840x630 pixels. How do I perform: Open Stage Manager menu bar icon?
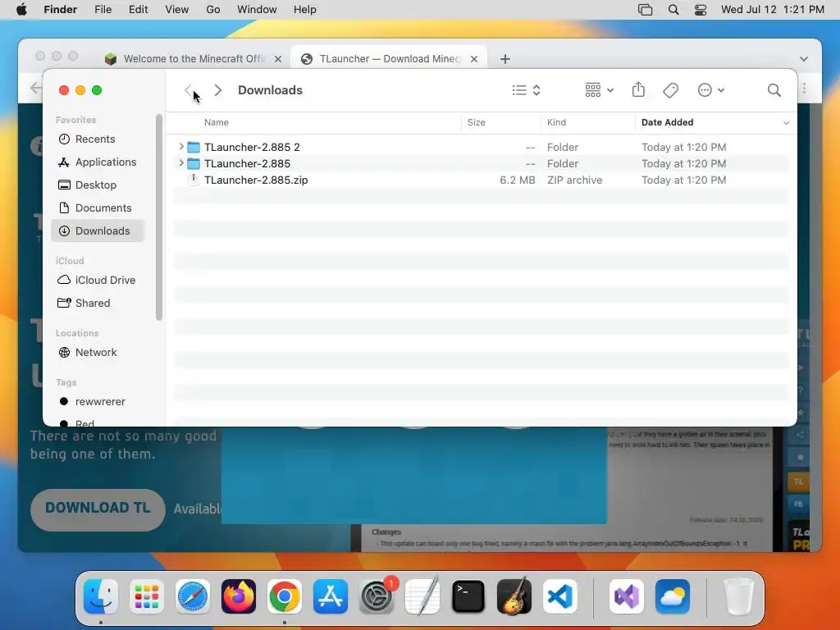pyautogui.click(x=645, y=10)
